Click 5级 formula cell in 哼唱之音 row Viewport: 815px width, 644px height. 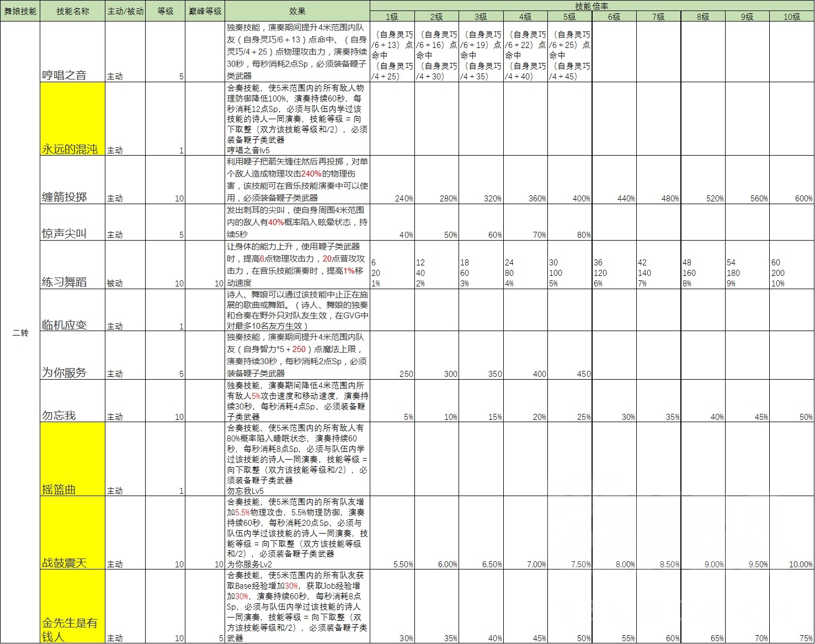pos(569,52)
